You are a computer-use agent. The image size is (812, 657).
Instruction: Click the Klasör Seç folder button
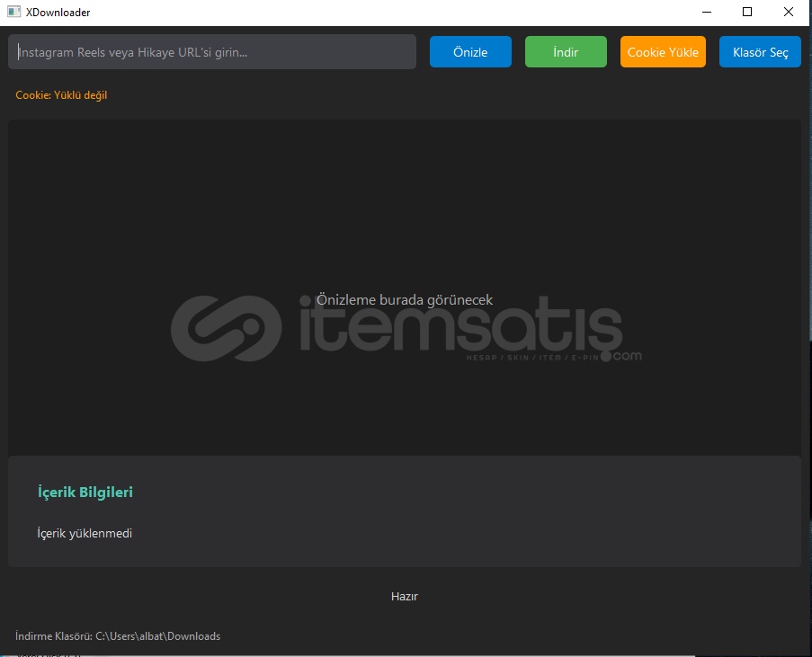760,52
